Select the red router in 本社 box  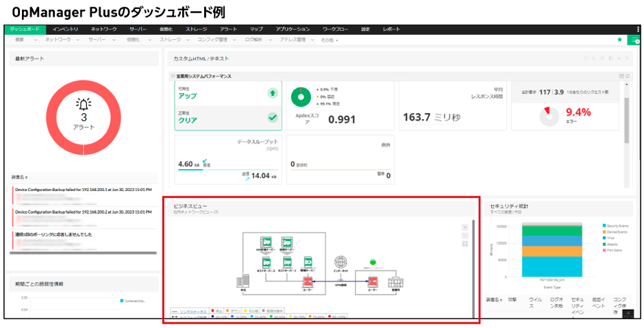pos(308,281)
